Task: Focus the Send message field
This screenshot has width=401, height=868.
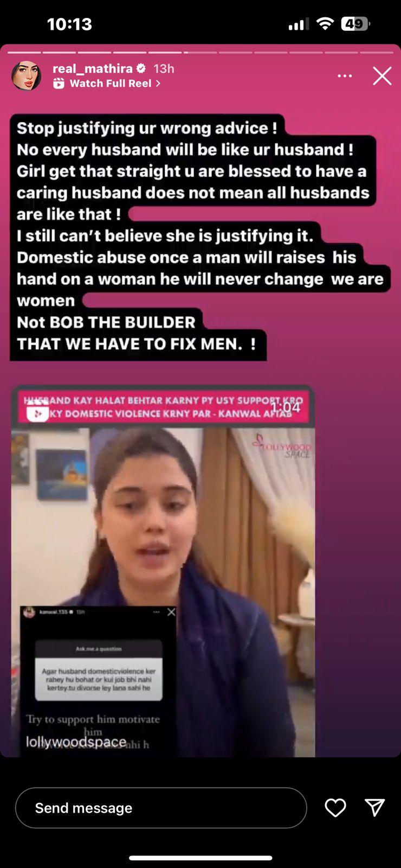Action: click(161, 808)
